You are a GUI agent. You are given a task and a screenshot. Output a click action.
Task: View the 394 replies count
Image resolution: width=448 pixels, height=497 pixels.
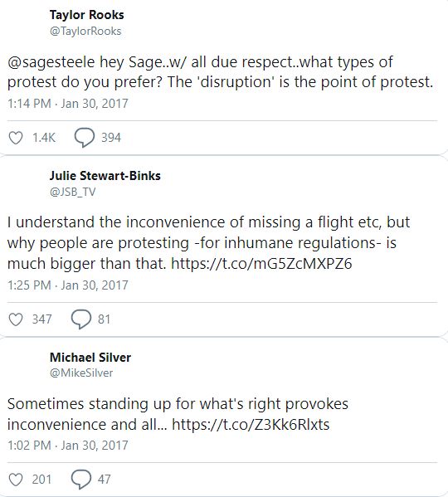[x=111, y=138]
